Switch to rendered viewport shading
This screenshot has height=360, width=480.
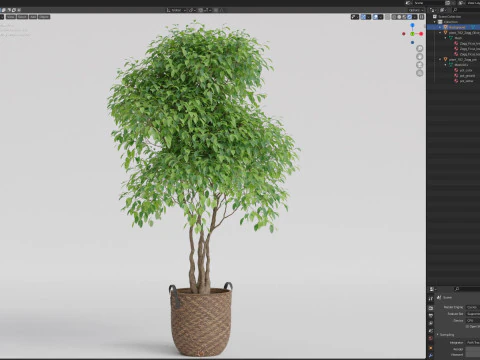pos(409,17)
